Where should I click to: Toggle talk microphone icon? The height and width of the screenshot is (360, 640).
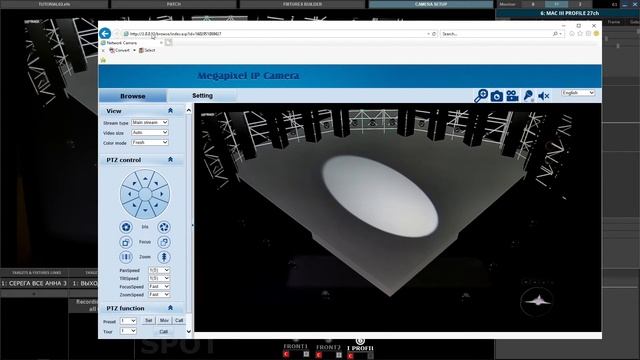[x=528, y=96]
